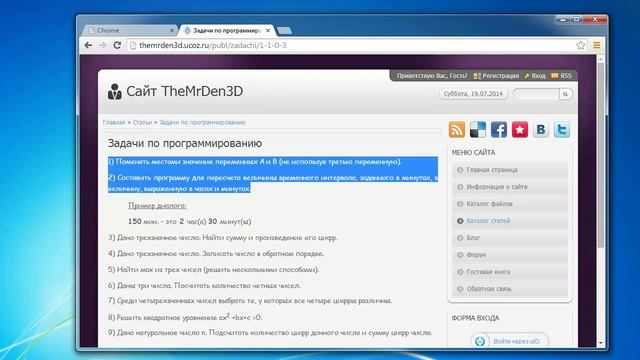This screenshot has height=360, width=640.
Task: Click highlighted task 1 'Поменять местами' line
Action: (255, 162)
